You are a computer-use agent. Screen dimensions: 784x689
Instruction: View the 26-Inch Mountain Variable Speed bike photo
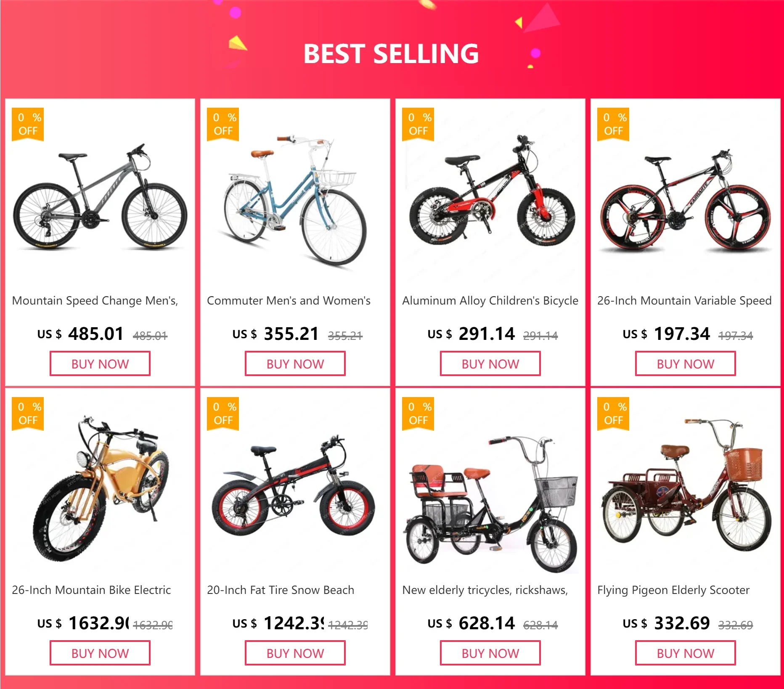pos(686,200)
